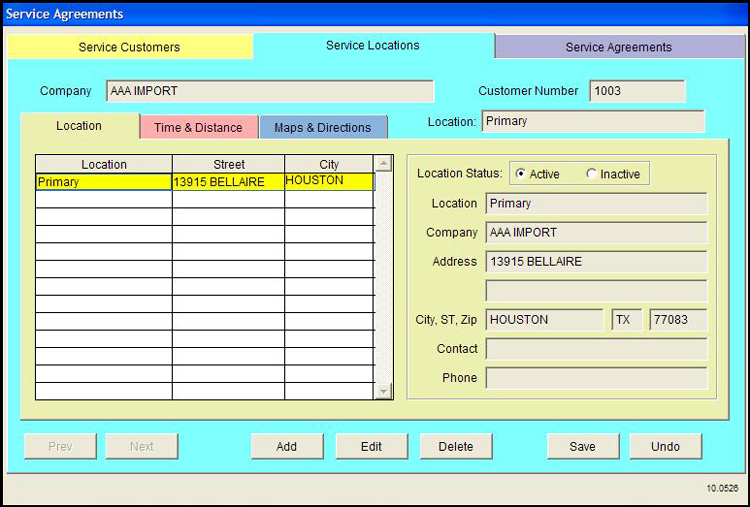Focus the Phone input field
The width and height of the screenshot is (750, 507).
pos(596,378)
